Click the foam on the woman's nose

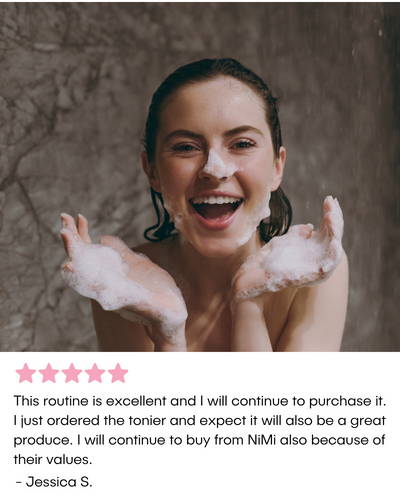pos(217,164)
